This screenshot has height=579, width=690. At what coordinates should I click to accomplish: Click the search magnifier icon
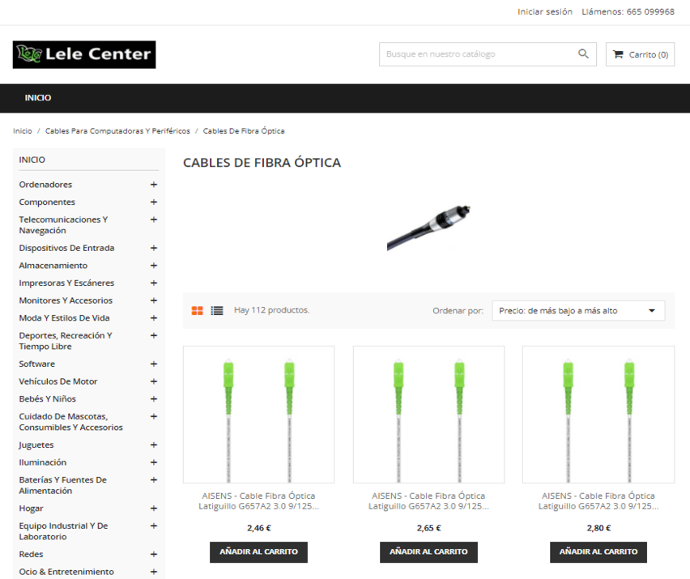tap(583, 54)
